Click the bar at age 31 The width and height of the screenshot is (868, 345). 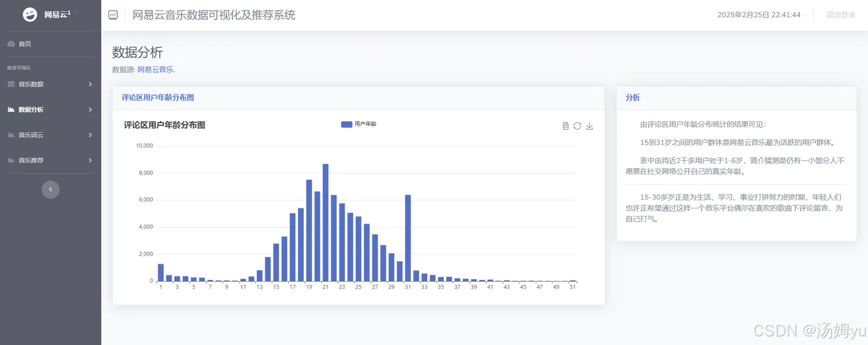point(408,238)
